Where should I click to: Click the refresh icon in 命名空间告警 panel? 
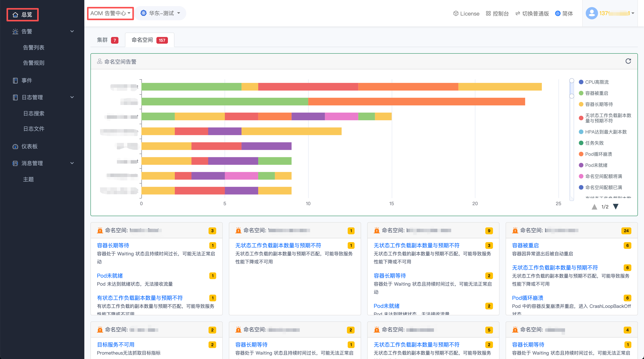click(x=628, y=61)
